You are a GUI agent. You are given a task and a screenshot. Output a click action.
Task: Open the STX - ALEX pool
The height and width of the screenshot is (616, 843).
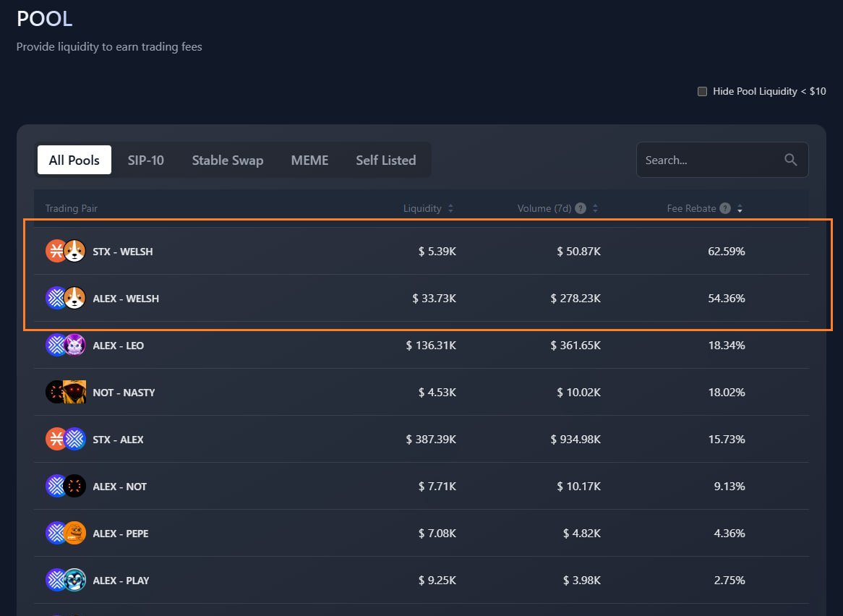pos(421,439)
